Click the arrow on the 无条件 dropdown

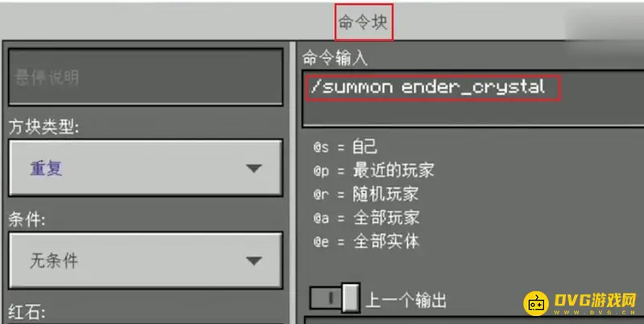point(254,260)
